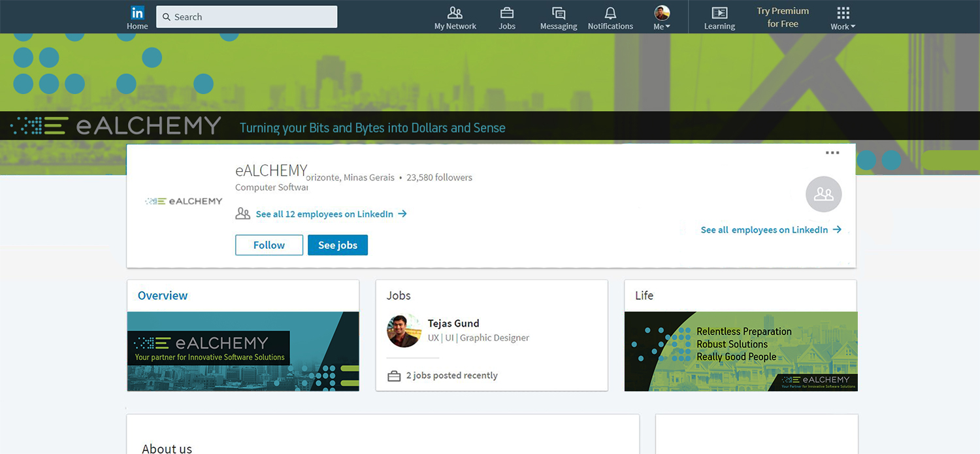This screenshot has height=454, width=980.
Task: Click Tejas Gund's profile photo
Action: pos(404,331)
